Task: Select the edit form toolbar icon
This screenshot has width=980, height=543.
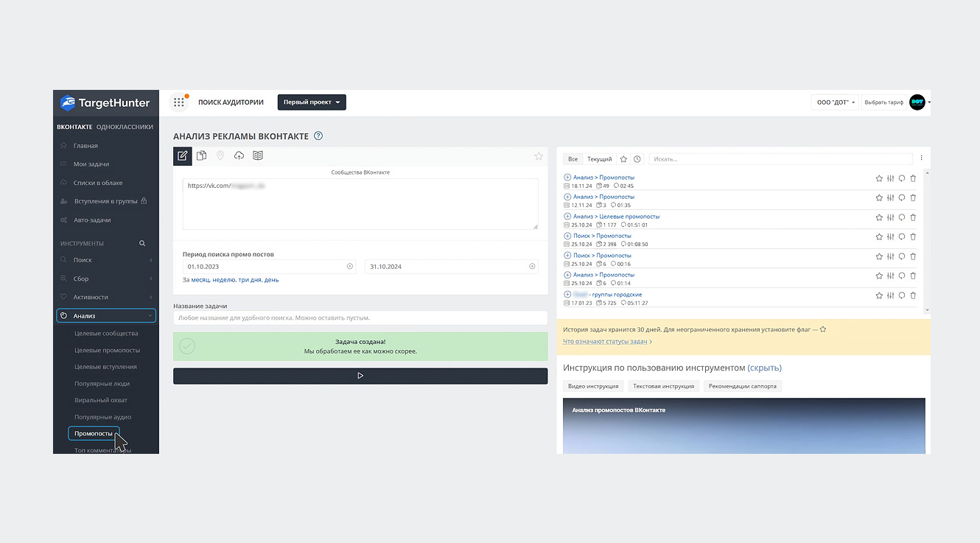Action: click(183, 155)
